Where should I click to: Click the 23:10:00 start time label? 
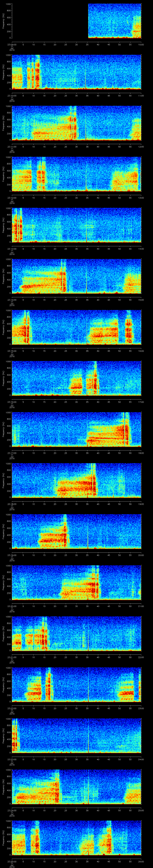12,96
